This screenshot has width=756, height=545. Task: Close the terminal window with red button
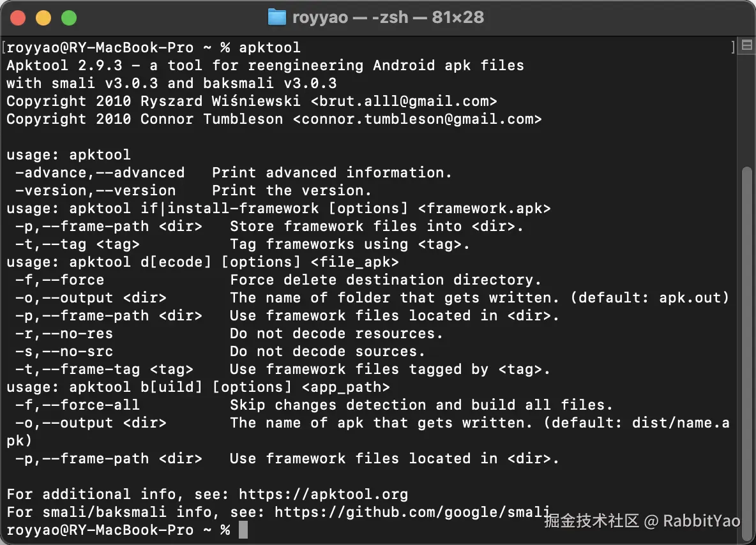coord(18,18)
